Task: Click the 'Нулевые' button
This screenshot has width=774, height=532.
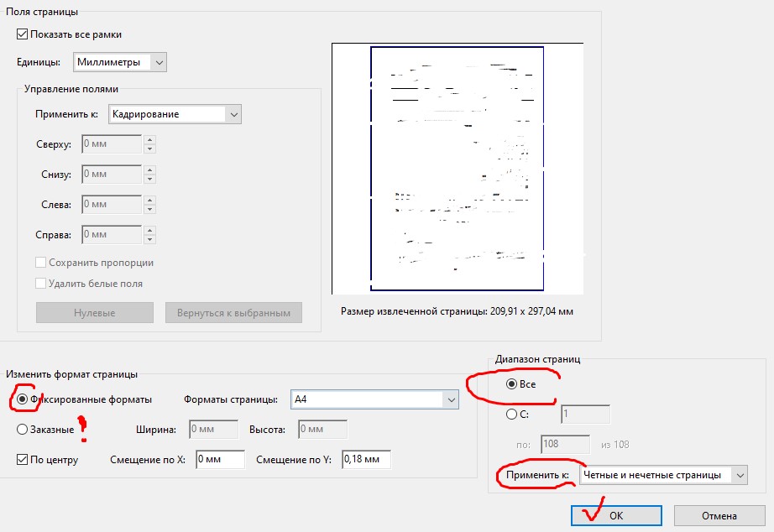Action: [x=95, y=313]
